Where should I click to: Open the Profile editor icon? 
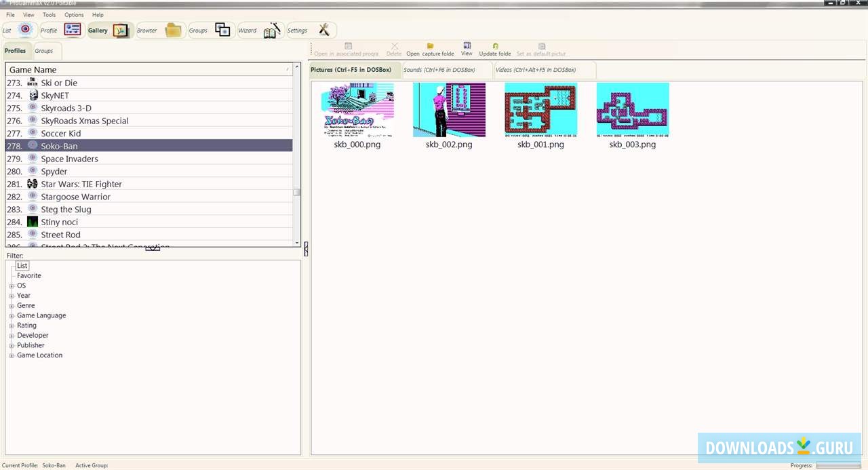coord(73,29)
